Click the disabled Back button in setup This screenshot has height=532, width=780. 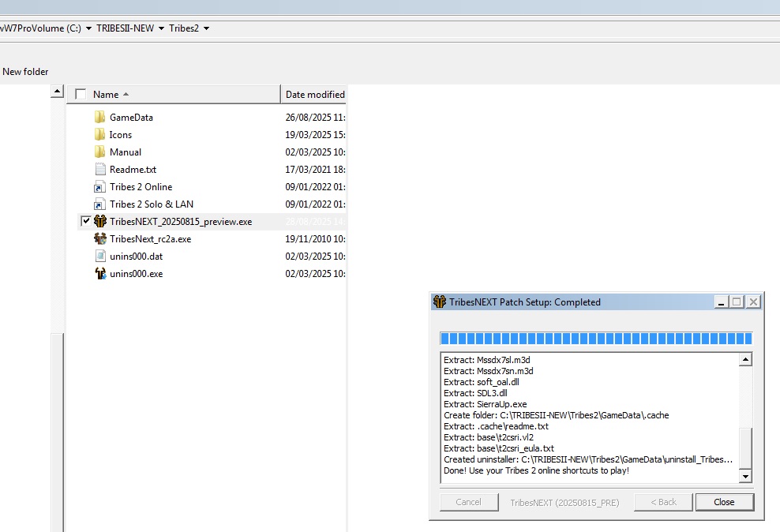click(663, 502)
